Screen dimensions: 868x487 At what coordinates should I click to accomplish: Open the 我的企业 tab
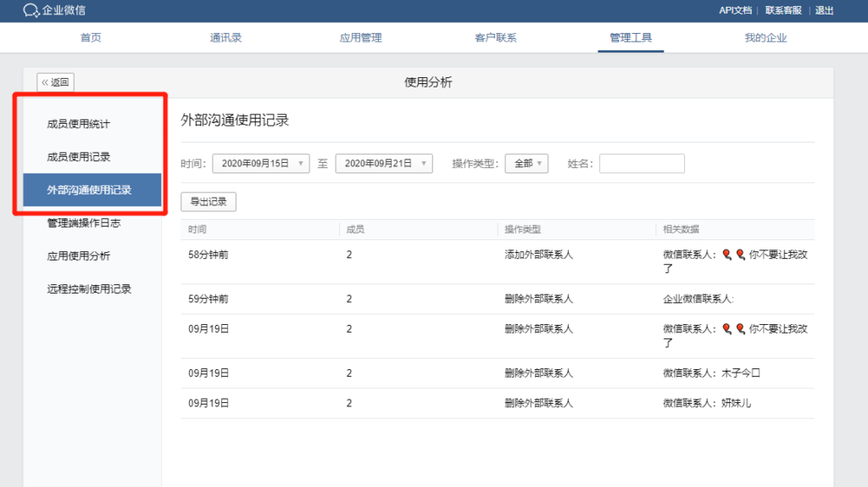click(x=765, y=38)
